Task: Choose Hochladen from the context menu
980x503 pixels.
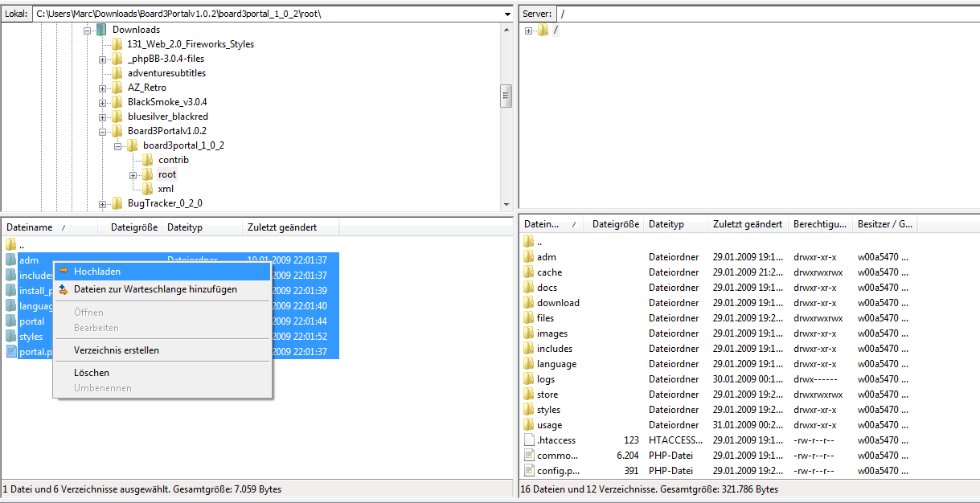Action: tap(96, 272)
